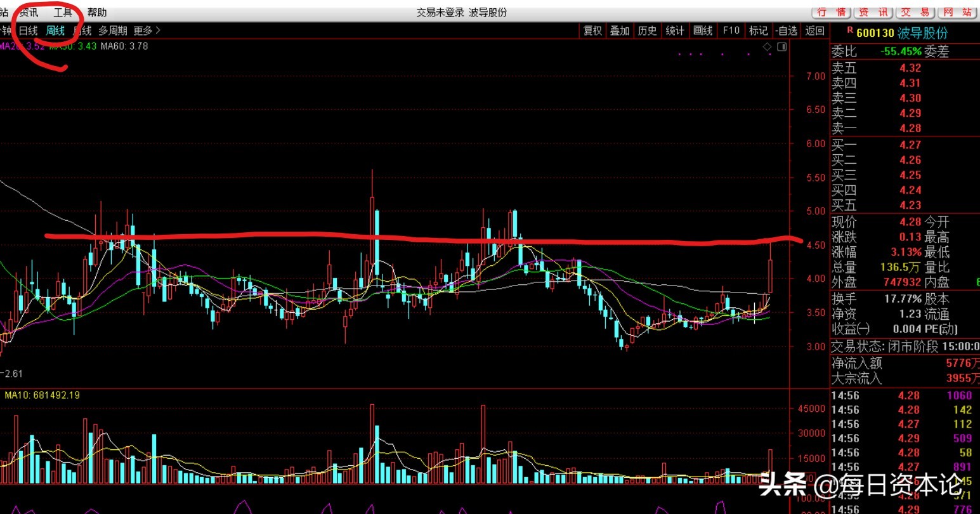Switch to 日线 daily chart
Viewport: 980px width, 514px height.
[29, 30]
